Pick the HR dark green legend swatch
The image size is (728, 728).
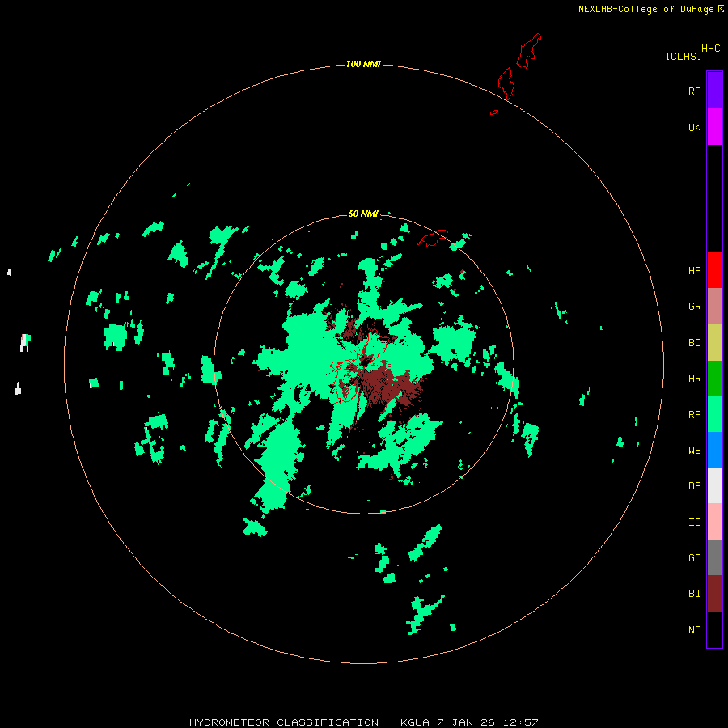[714, 379]
